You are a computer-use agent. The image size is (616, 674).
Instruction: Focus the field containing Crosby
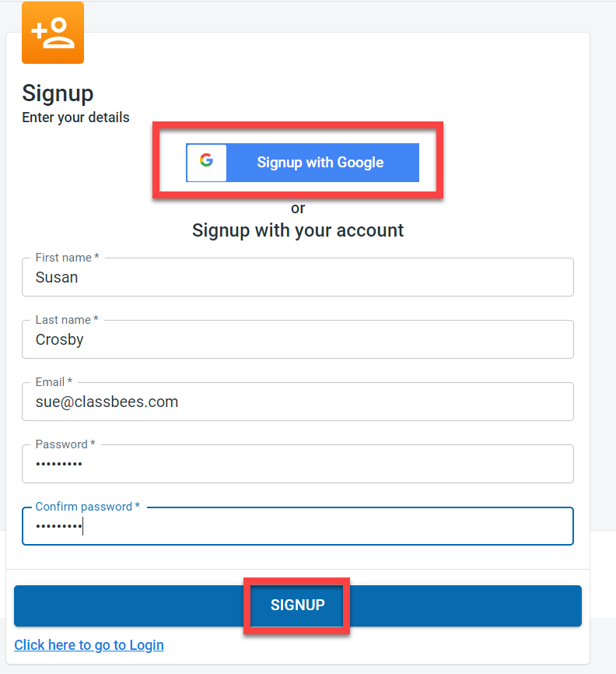(x=298, y=339)
